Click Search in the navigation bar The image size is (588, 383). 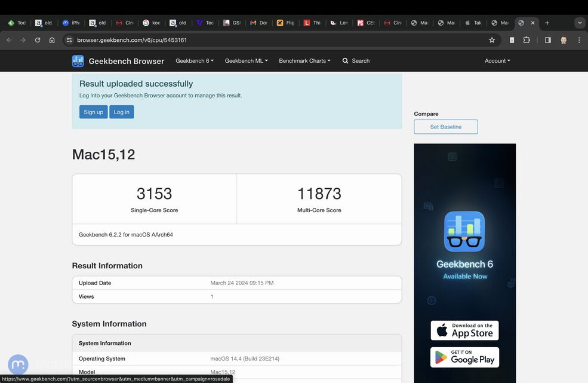356,61
